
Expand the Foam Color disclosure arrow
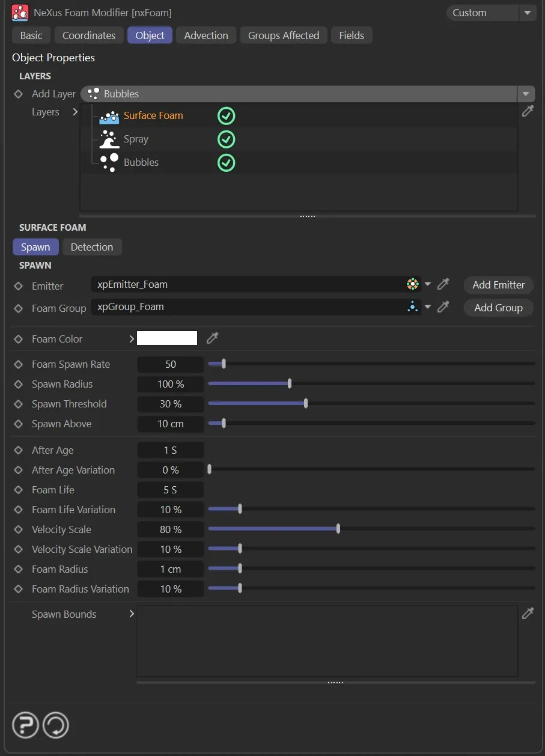click(132, 339)
